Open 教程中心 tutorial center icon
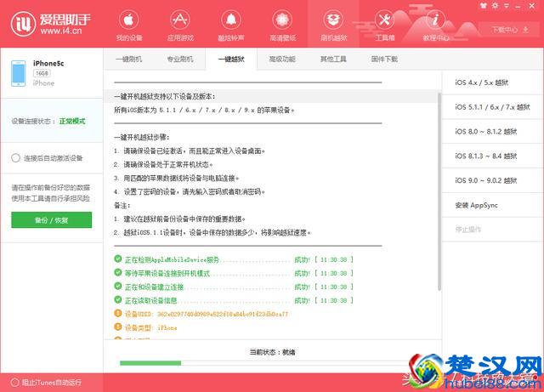544x392 pixels. pyautogui.click(x=435, y=20)
